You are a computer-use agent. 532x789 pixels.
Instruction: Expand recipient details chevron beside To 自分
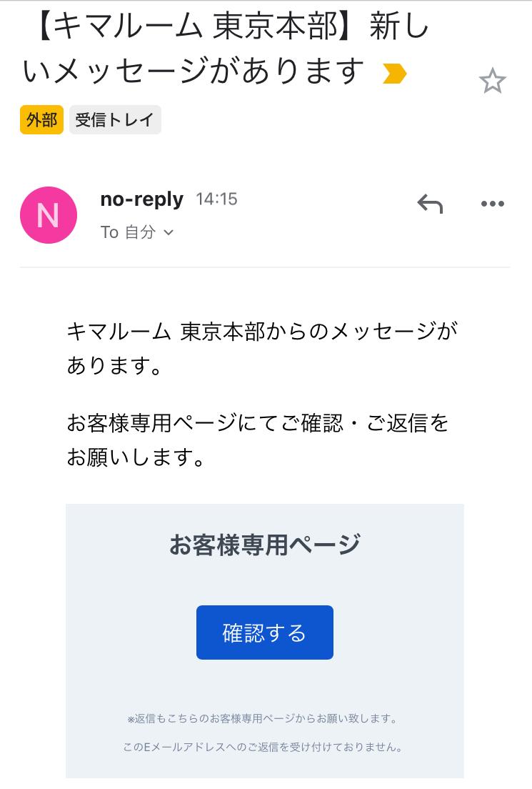point(169,232)
